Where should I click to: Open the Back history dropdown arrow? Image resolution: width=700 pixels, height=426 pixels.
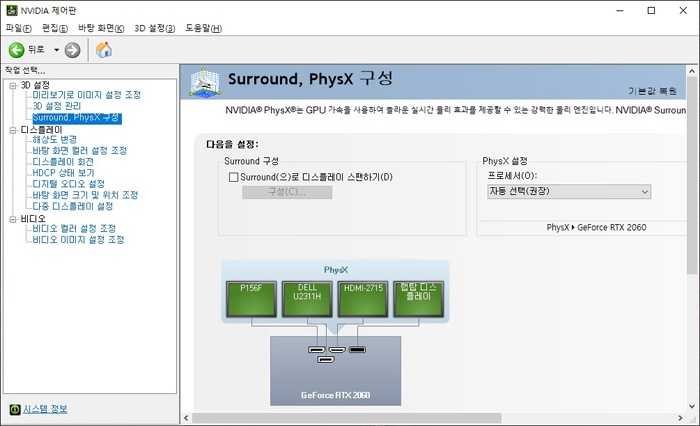(x=57, y=50)
